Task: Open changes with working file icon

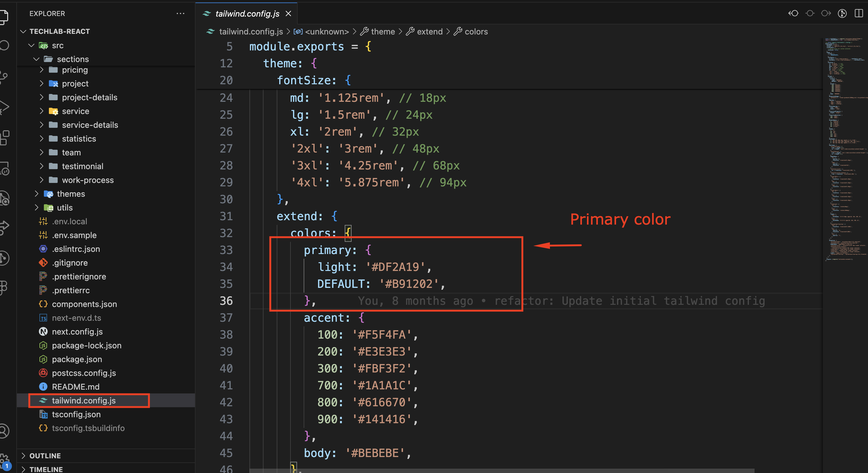Action: pos(810,13)
